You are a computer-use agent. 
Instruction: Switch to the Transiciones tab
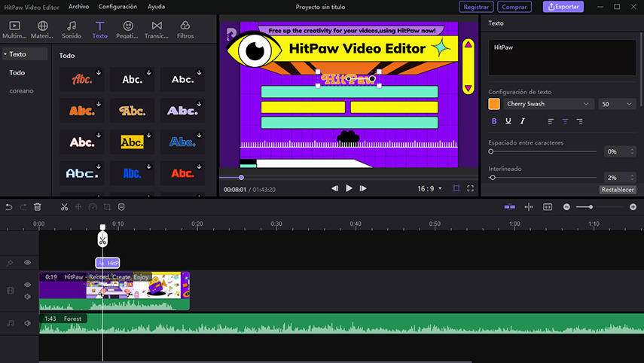click(x=157, y=30)
